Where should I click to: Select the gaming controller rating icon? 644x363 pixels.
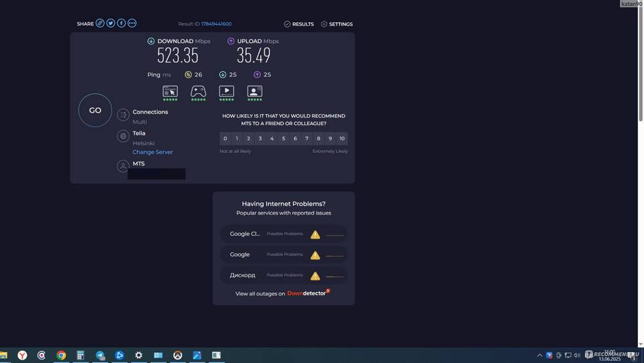pyautogui.click(x=199, y=93)
